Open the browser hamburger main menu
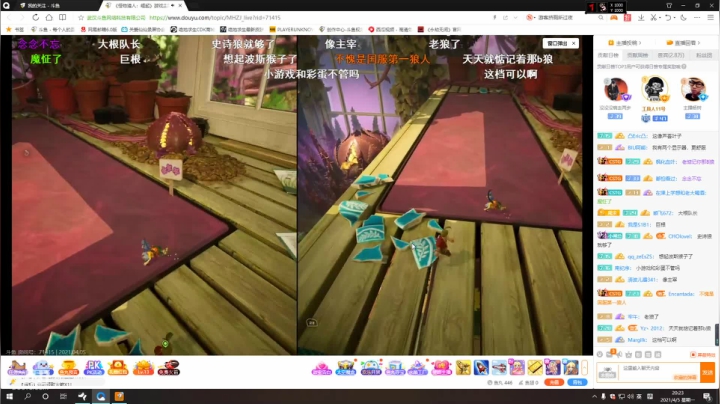 (x=710, y=17)
